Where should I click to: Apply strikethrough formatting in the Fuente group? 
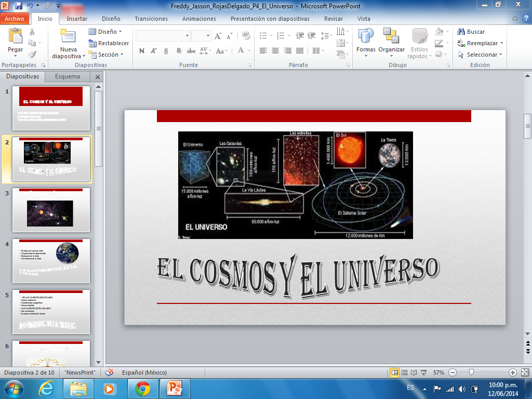(191, 50)
